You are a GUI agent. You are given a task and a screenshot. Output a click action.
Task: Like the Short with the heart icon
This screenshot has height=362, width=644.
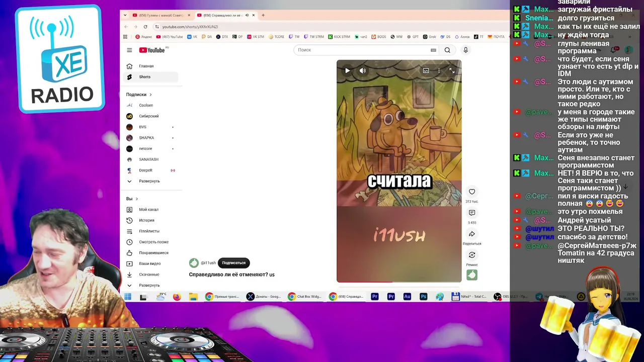tap(472, 192)
